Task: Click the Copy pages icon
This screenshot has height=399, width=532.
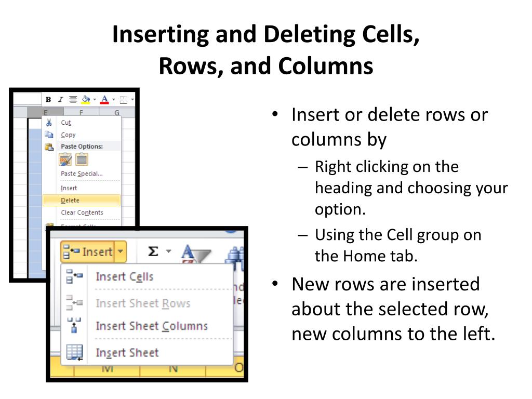Action: 49,135
